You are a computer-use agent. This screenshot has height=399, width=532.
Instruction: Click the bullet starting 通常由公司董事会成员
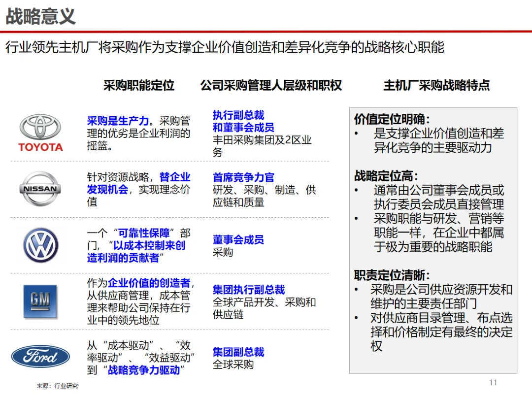(x=439, y=197)
